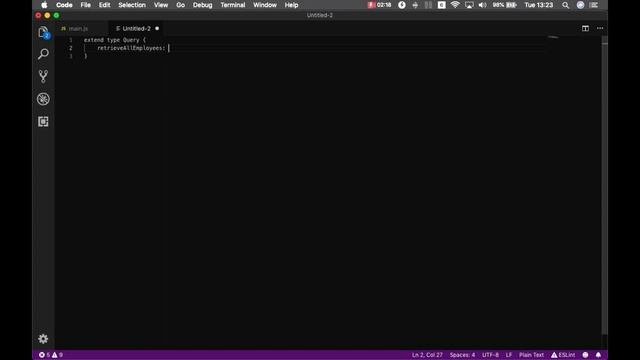This screenshot has width=640, height=360.
Task: Click the red recording timer 02:18
Action: 380,5
